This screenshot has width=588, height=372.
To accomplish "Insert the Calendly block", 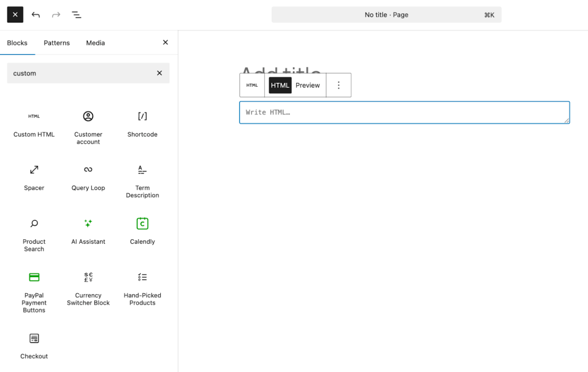I will coord(142,229).
